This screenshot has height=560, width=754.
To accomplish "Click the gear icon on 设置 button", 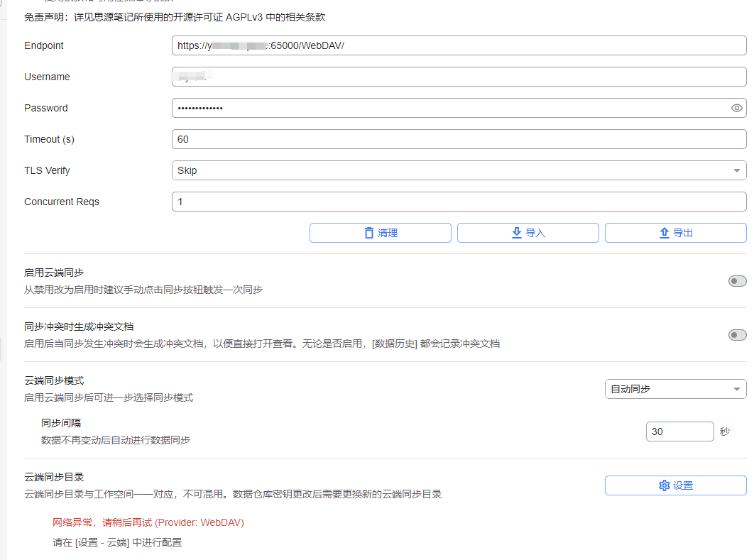I will (x=664, y=485).
